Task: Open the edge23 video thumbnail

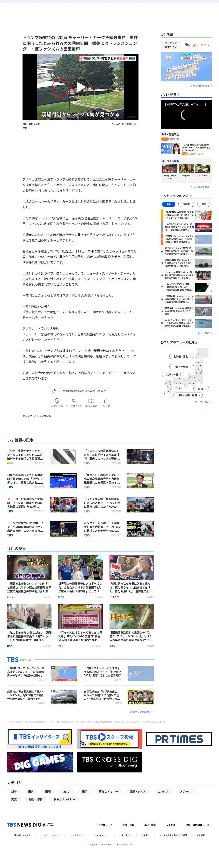Action: [186, 169]
